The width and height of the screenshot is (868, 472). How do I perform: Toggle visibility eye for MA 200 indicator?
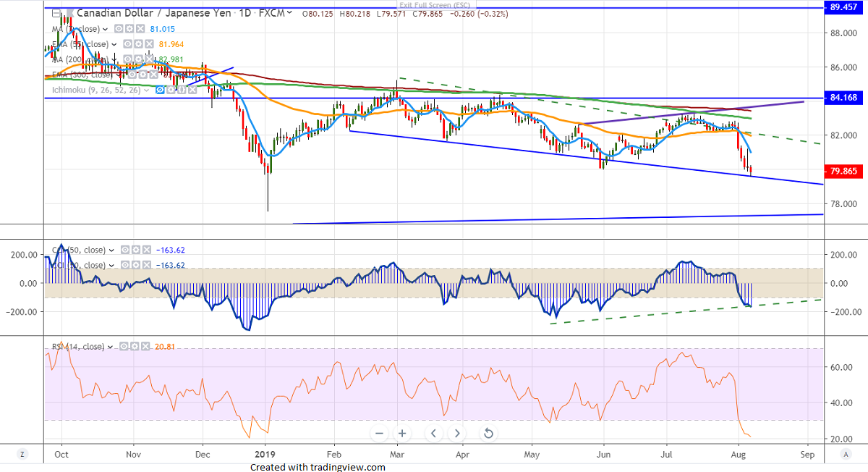[x=127, y=59]
